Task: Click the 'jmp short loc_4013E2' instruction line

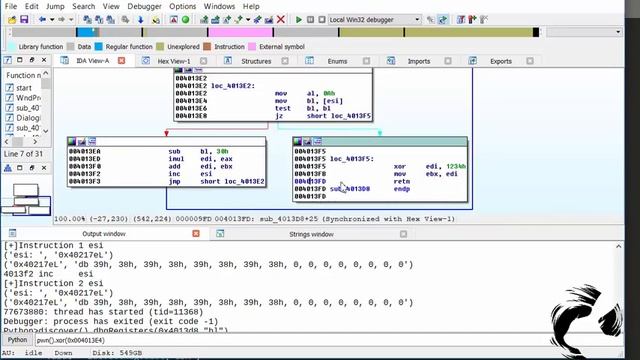Action: (x=167, y=182)
